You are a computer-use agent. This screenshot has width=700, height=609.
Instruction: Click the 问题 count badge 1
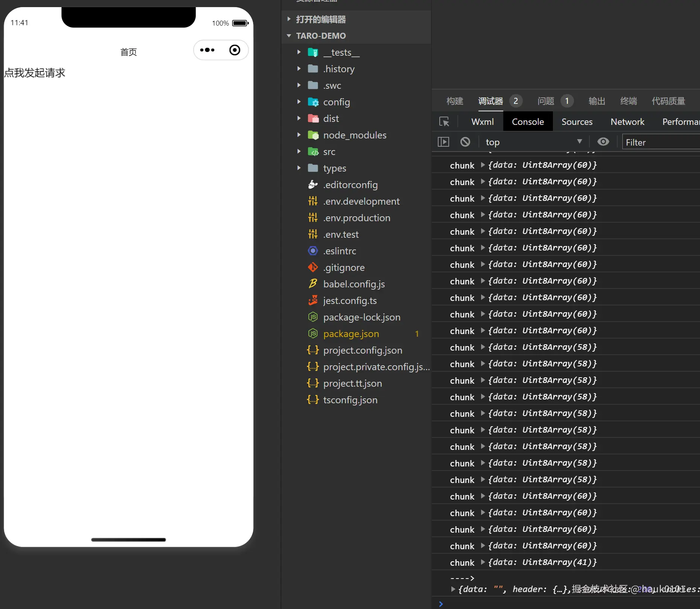[x=567, y=101]
